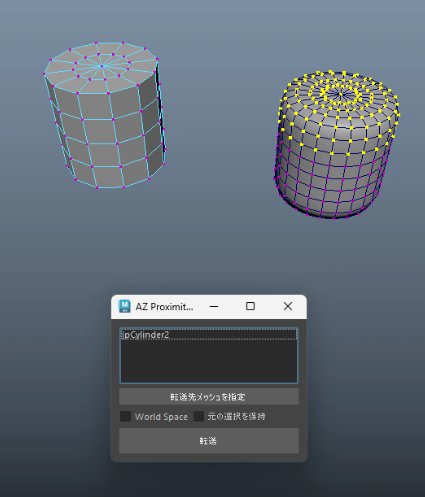
Task: Click the AZ Proximity window title text
Action: click(164, 307)
